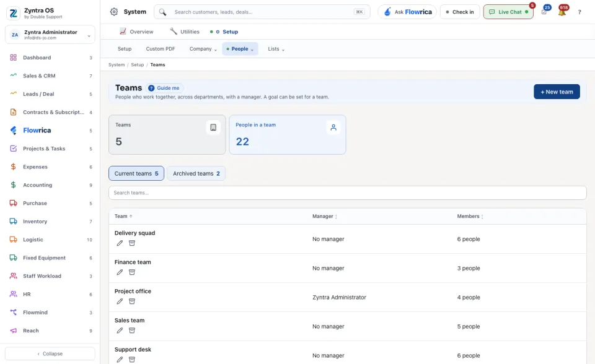The image size is (595, 364).
Task: Open Inventory module in sidebar
Action: point(50,222)
